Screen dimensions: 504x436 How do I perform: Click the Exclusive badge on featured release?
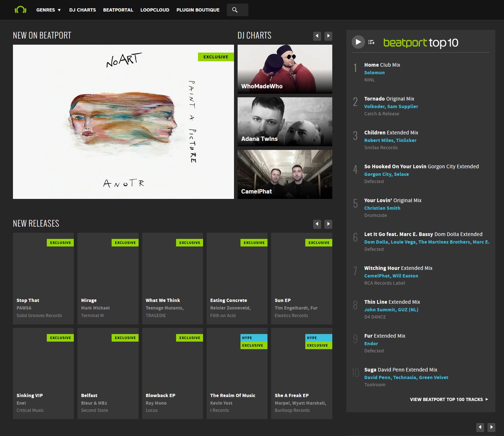[x=216, y=57]
